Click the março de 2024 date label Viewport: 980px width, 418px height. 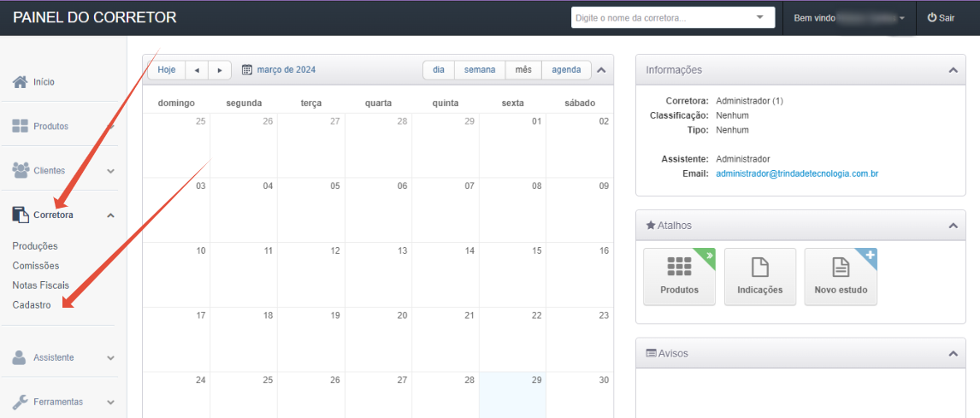pyautogui.click(x=286, y=70)
